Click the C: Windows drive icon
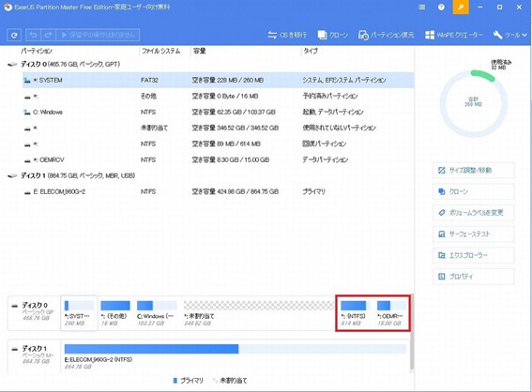 tap(27, 113)
